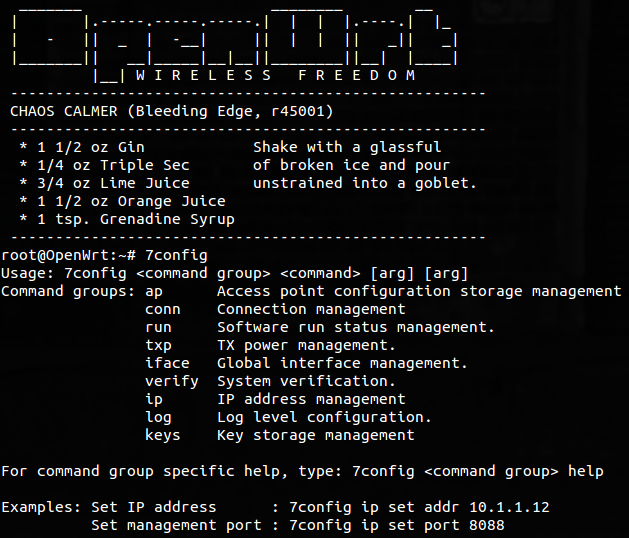This screenshot has width=629, height=538.
Task: Click the 'Usage: 7config <command group>' line
Action: pos(235,274)
